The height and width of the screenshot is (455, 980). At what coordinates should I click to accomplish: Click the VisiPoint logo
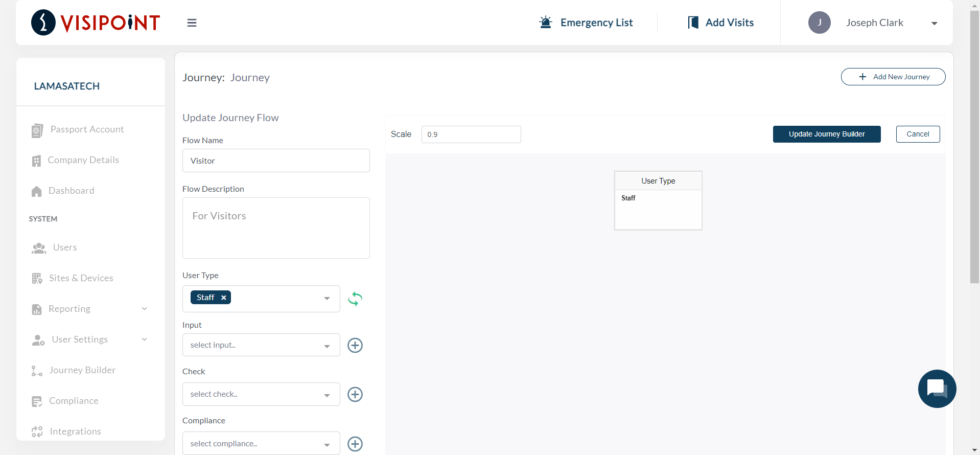[96, 22]
